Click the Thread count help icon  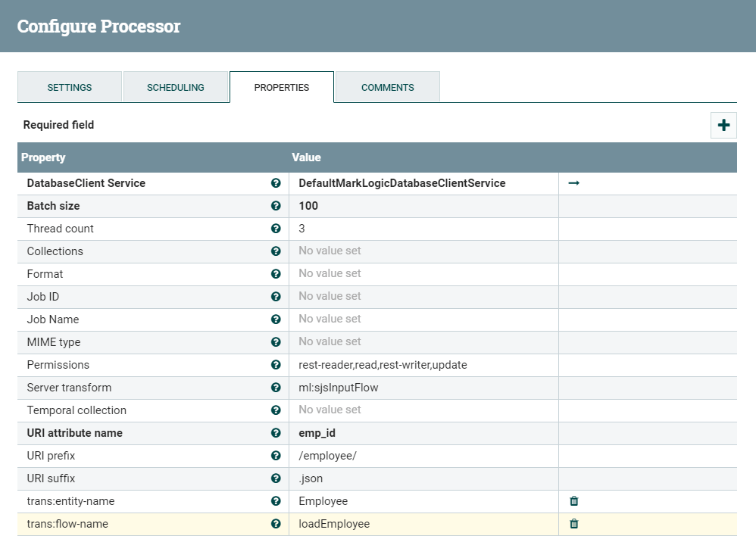(276, 228)
